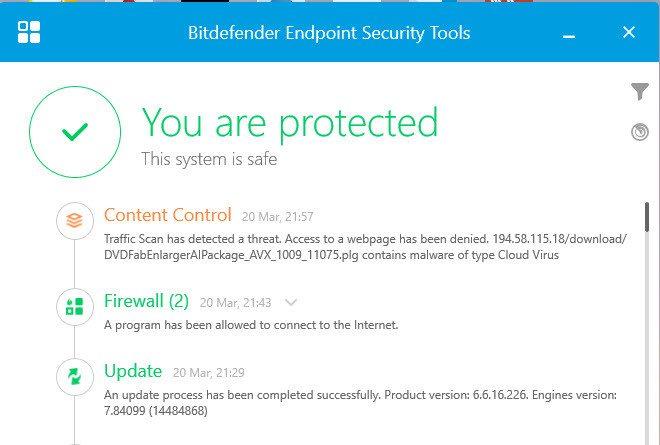The image size is (660, 445).
Task: Click the malware threat detection description
Action: point(365,246)
